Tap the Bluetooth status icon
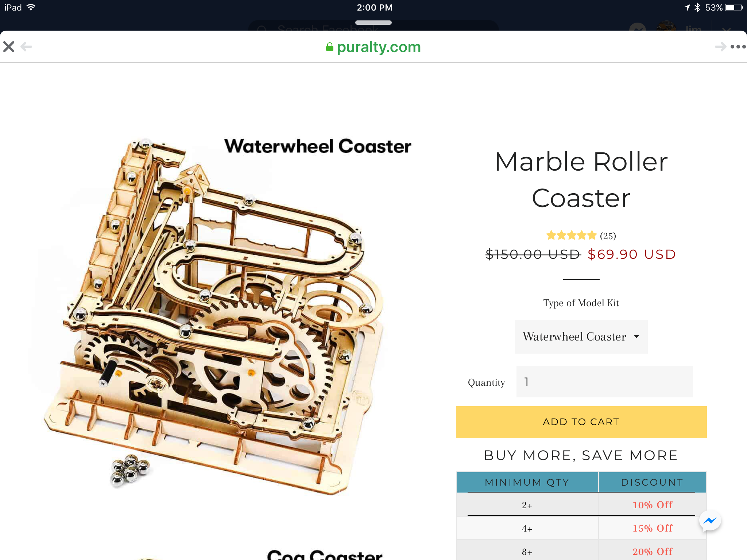747x560 pixels. [x=697, y=8]
